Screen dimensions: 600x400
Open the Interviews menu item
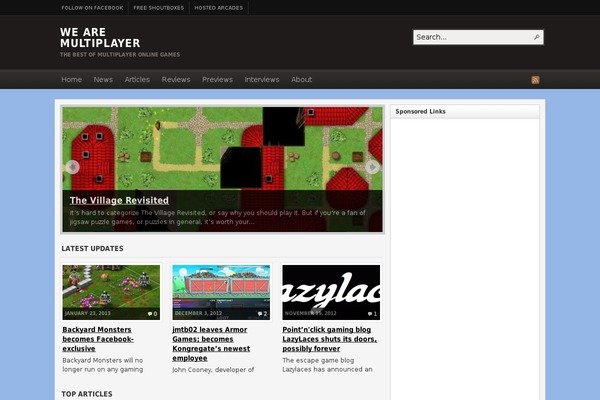click(x=262, y=80)
